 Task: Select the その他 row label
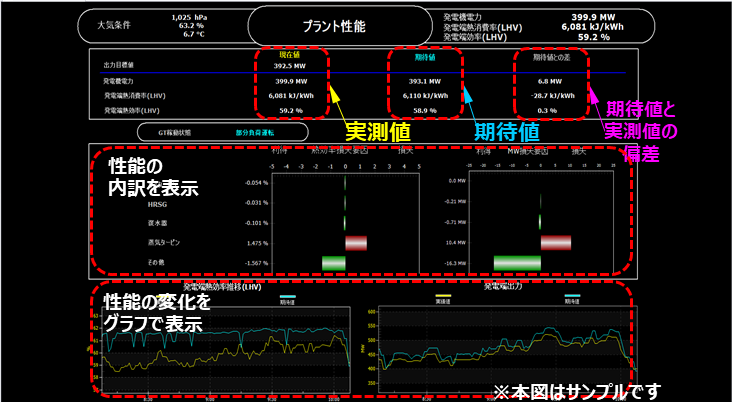pyautogui.click(x=156, y=262)
